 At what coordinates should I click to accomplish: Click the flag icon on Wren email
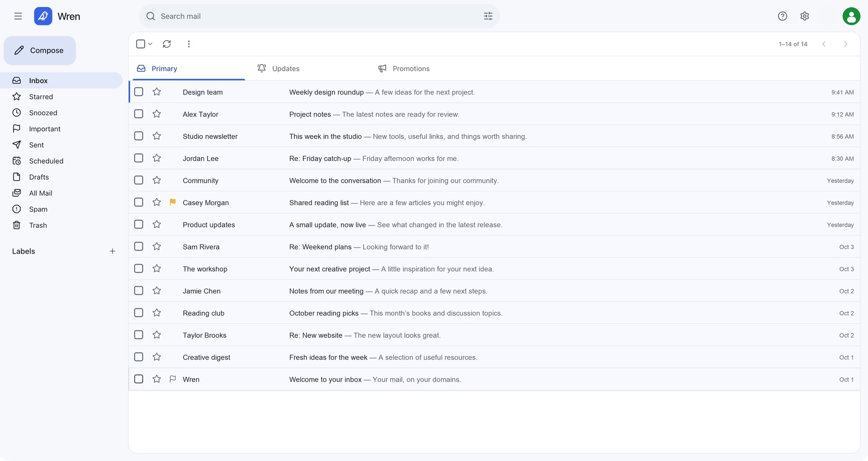(x=173, y=379)
